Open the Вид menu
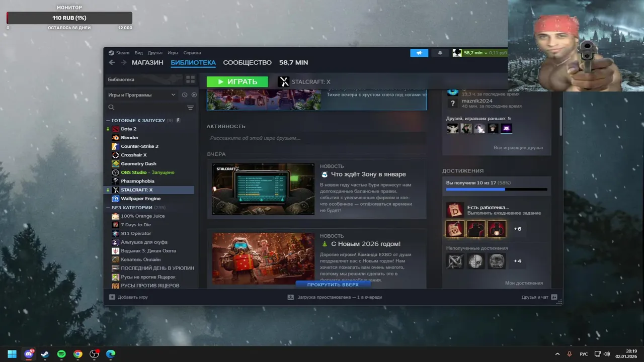Screen dimensions: 644x362 point(138,53)
